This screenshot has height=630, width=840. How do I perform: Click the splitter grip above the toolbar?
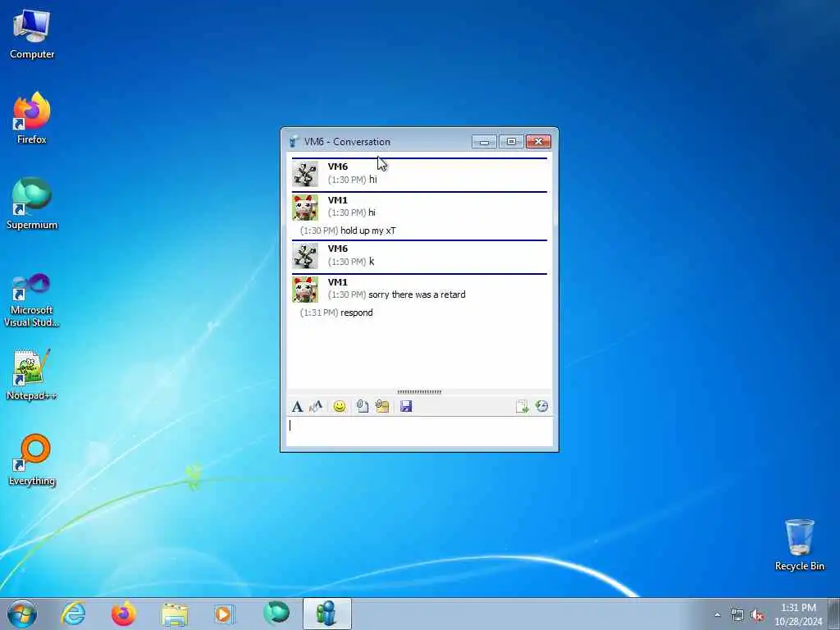(419, 392)
